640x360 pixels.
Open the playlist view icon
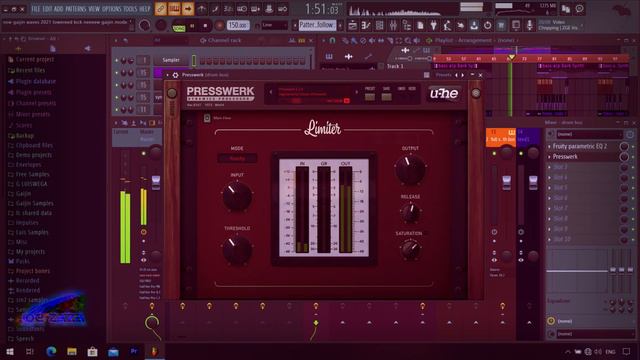[x=353, y=26]
